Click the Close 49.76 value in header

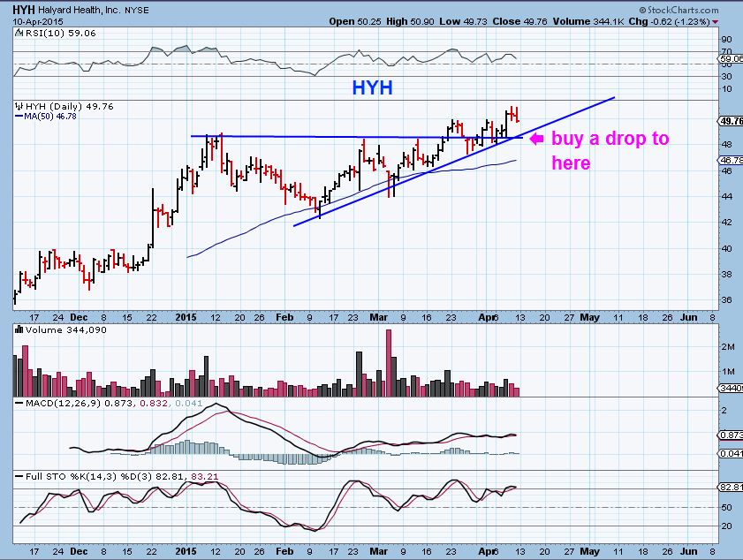pyautogui.click(x=519, y=21)
